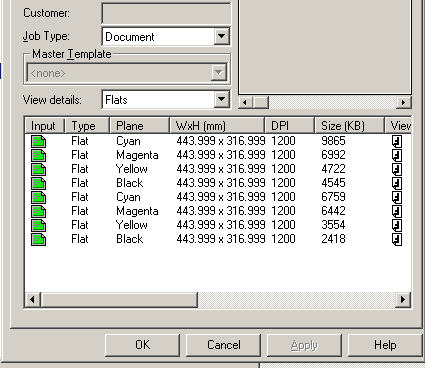This screenshot has height=368, width=425.
Task: Open the view icon for the 9865 KB Cyan flat
Action: (x=397, y=141)
